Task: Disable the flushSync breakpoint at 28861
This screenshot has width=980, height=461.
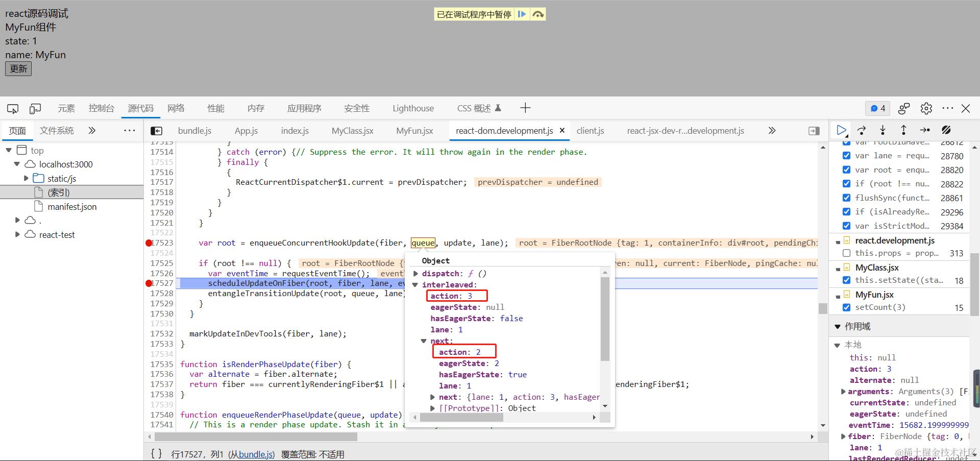Action: click(x=847, y=198)
